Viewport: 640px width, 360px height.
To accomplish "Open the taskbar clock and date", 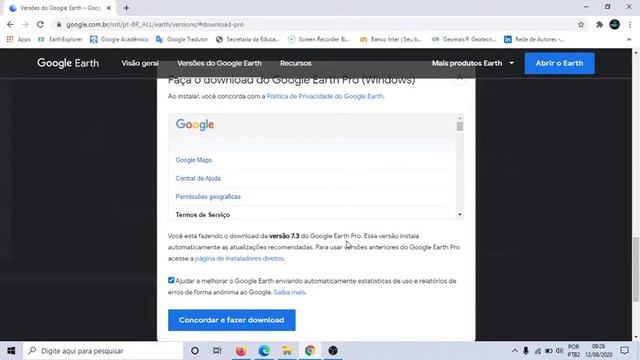I will tap(599, 351).
